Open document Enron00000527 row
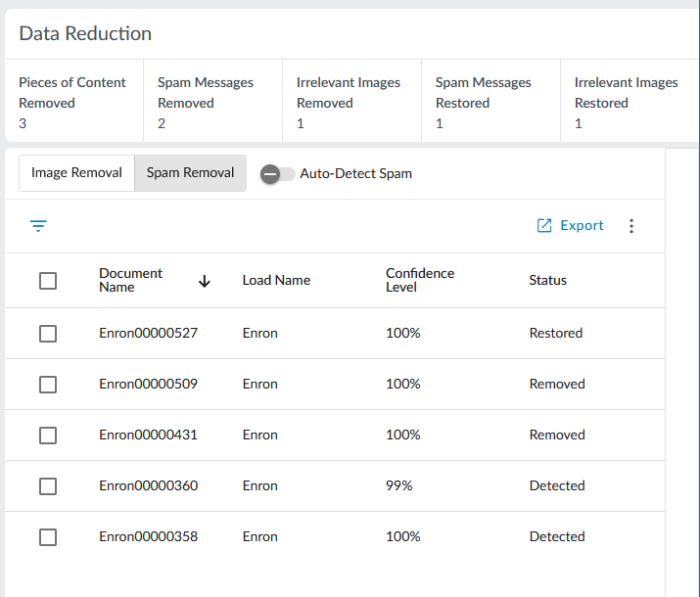700x597 pixels. (148, 334)
